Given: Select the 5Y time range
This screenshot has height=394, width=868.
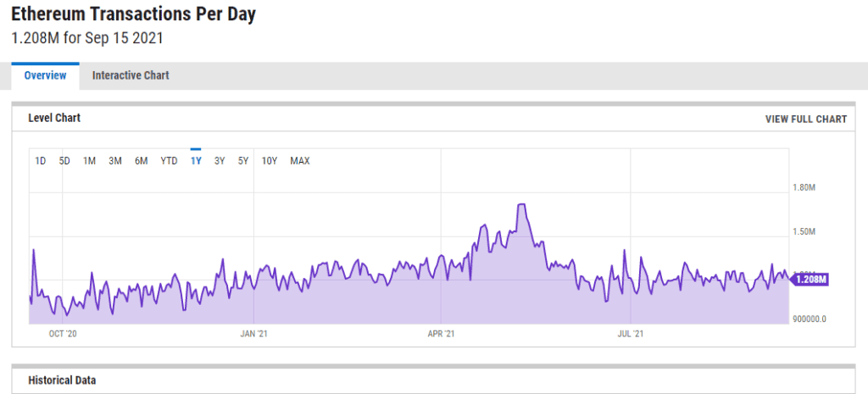Looking at the screenshot, I should (x=243, y=161).
